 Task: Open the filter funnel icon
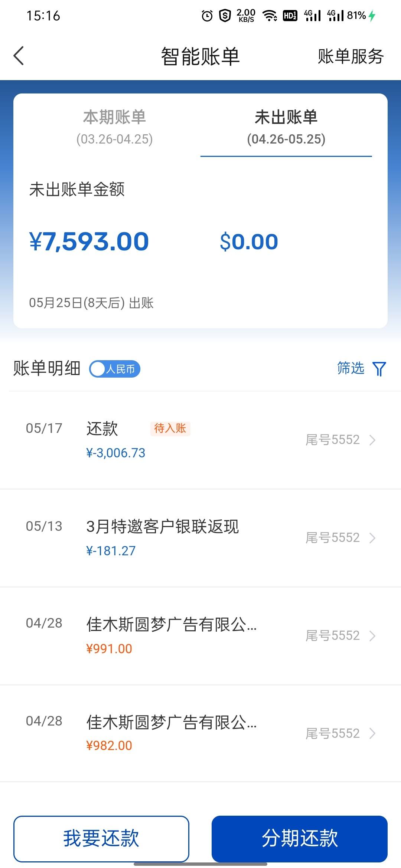pos(379,369)
